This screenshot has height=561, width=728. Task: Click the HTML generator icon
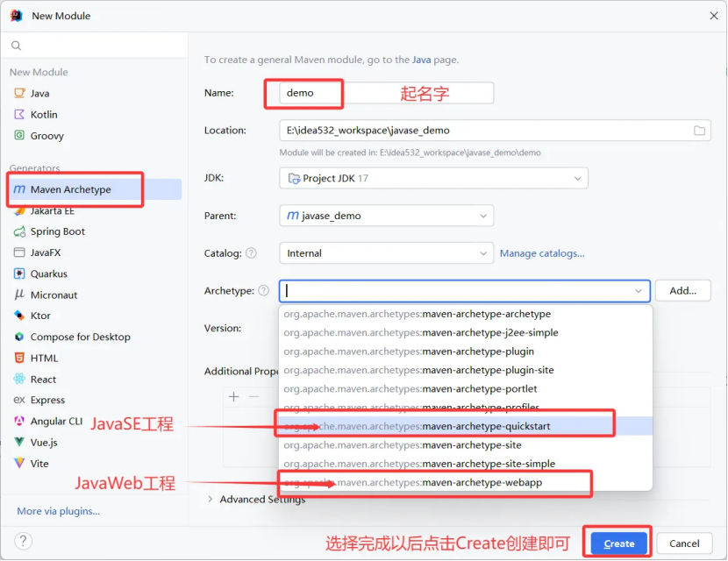click(19, 358)
